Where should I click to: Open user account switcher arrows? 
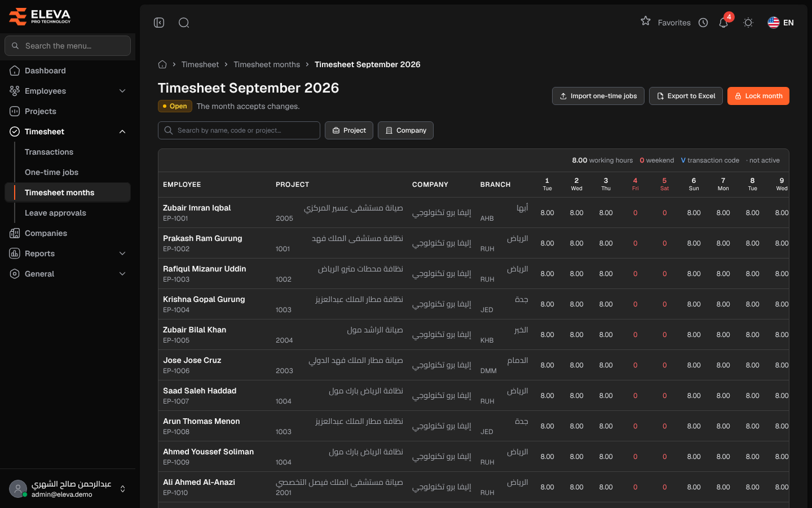pyautogui.click(x=123, y=489)
